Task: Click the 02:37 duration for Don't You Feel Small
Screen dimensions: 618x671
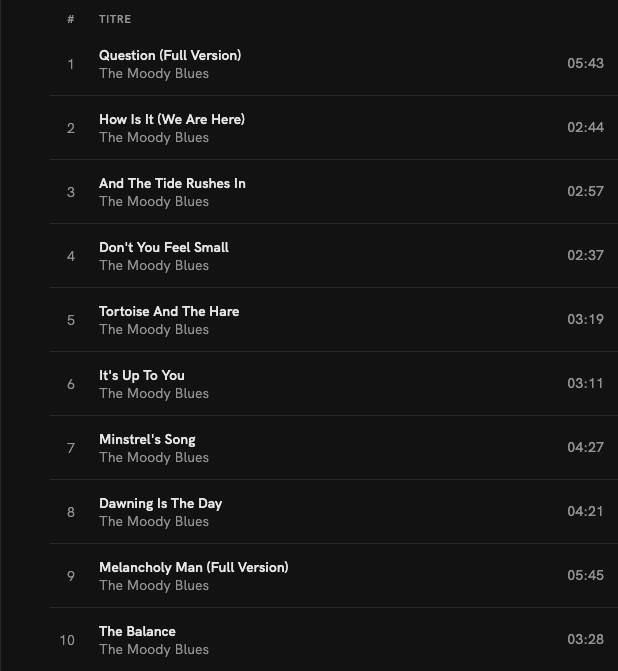Action: [x=585, y=256]
